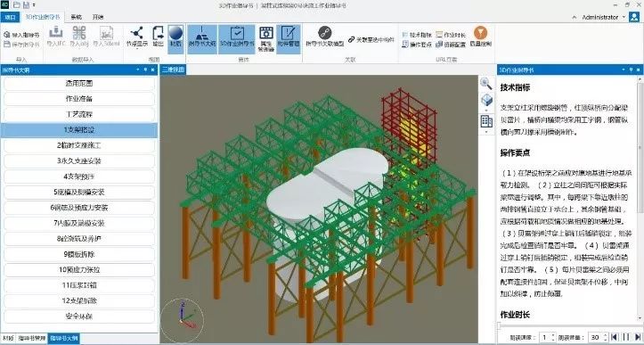The height and width of the screenshot is (345, 644).
Task: Select the 1支架搭设 outline step
Action: pos(79,130)
